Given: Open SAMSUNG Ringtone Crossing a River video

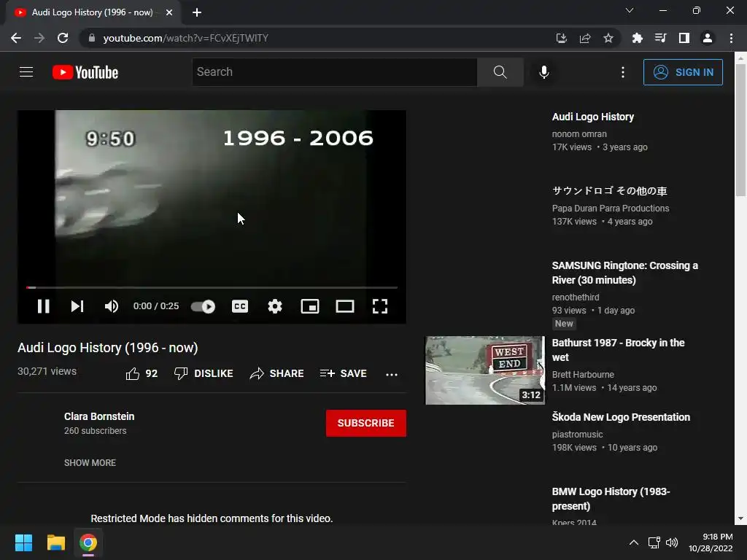Looking at the screenshot, I should coord(624,273).
